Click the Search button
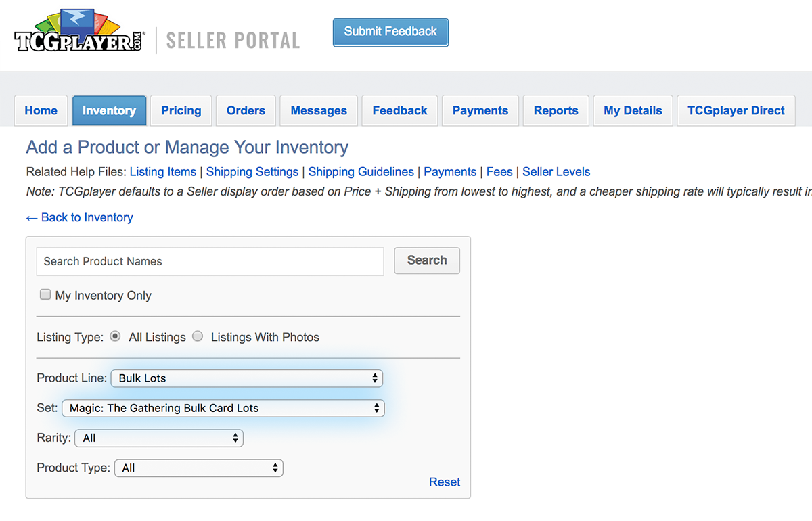Viewport: 812px width, 521px height. coord(427,260)
